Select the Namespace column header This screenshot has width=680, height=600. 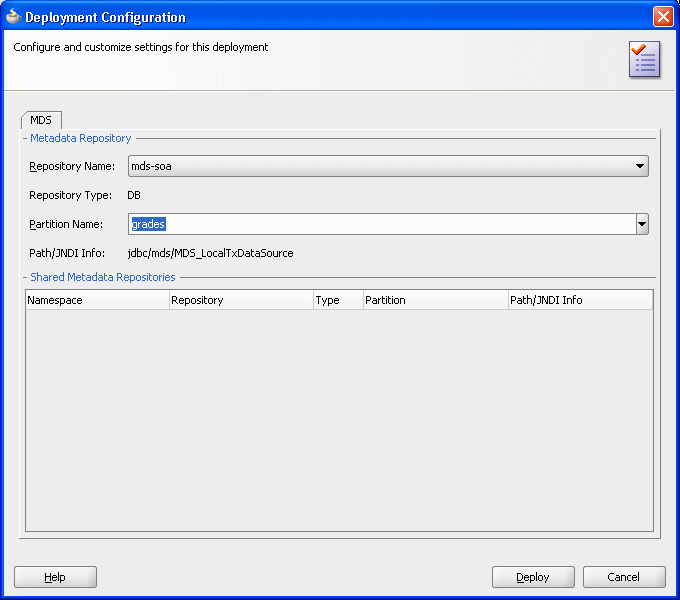tap(97, 300)
